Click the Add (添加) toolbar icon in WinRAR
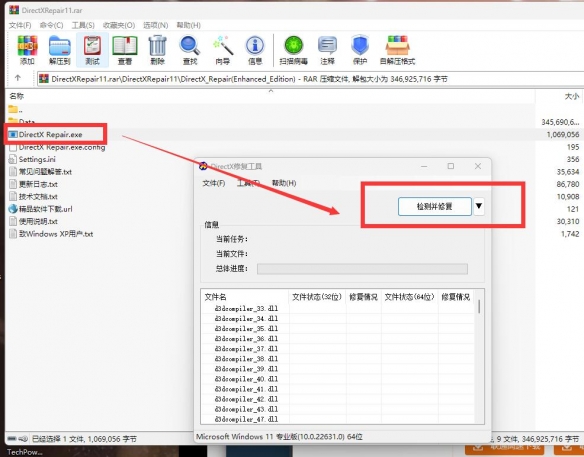This screenshot has height=457, width=584. coord(27,50)
